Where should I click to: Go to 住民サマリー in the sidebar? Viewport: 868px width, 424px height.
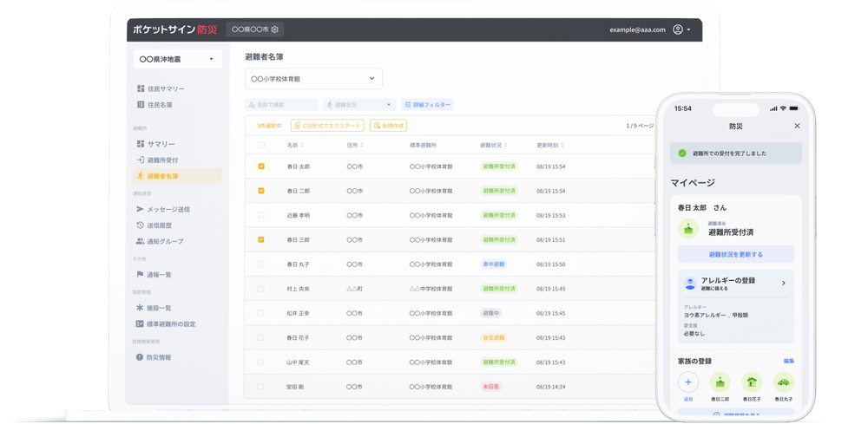tap(165, 89)
